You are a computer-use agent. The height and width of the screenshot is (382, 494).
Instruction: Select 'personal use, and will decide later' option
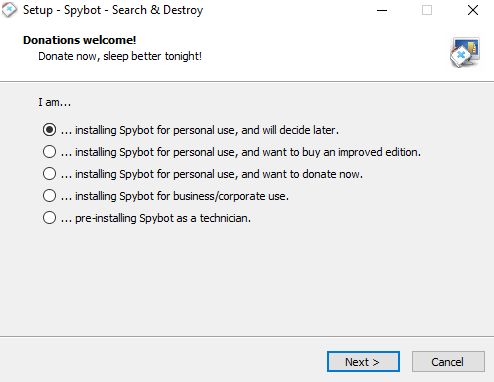pos(191,130)
